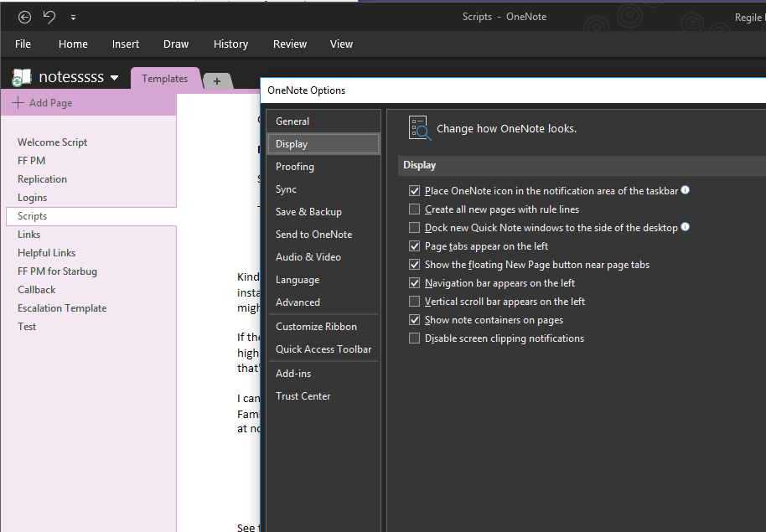Click info icon beside Dock Quick Note option
Viewport: 766px width, 532px height.
pos(686,227)
